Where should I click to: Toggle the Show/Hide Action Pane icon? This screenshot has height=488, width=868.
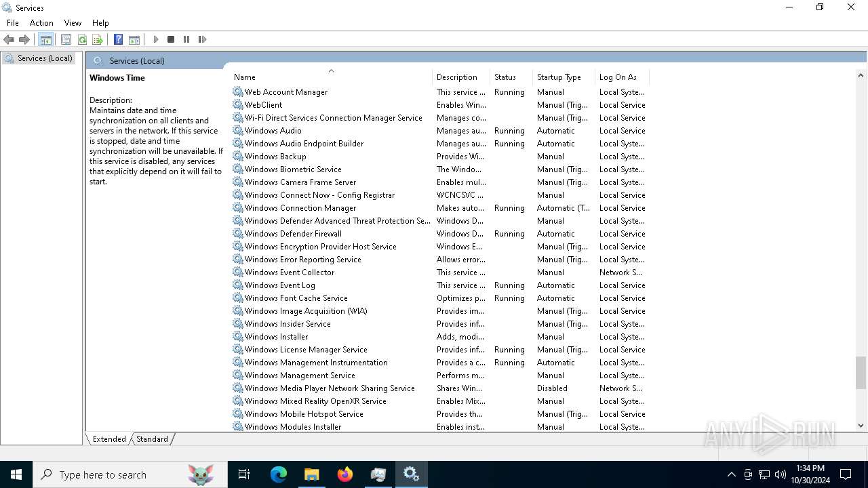click(134, 39)
